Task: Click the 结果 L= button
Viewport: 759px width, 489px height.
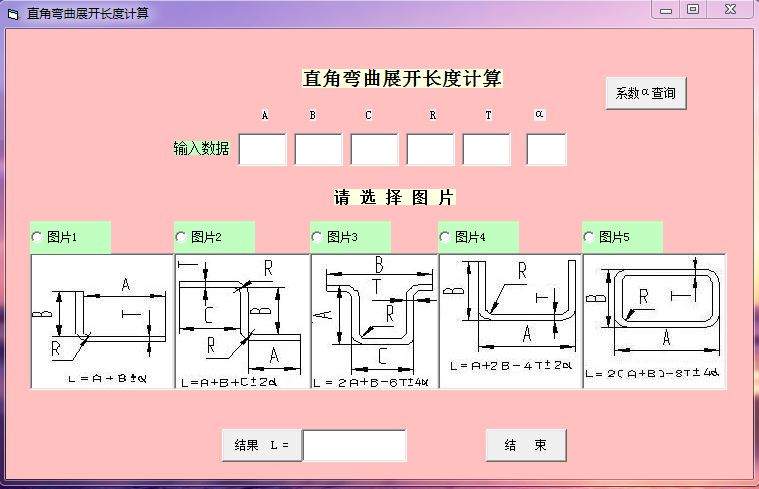Action: coord(262,445)
